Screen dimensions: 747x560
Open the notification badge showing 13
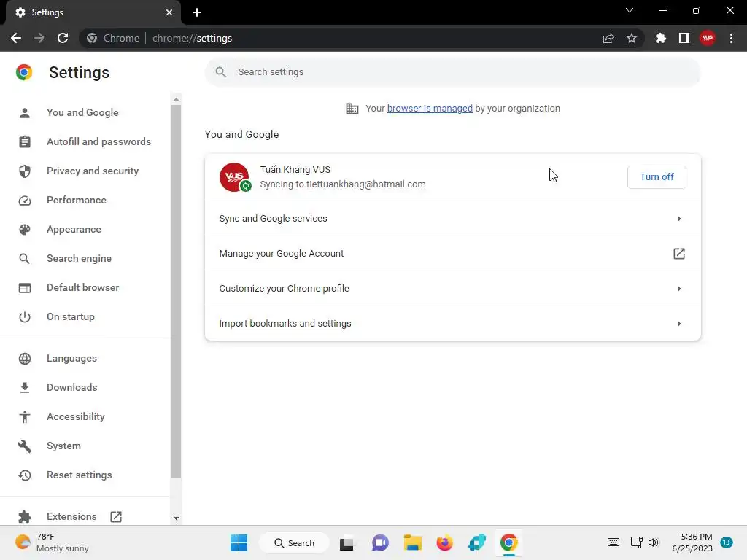[727, 542]
